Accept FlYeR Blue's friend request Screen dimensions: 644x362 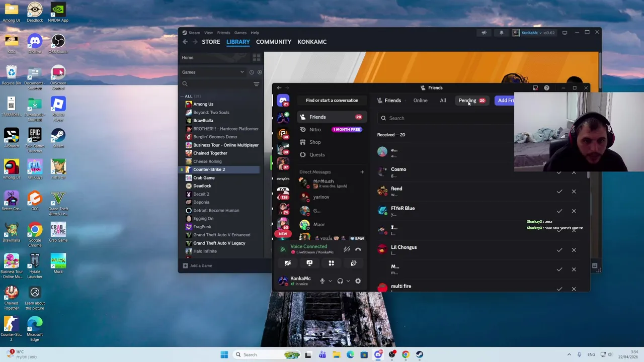coord(559,211)
